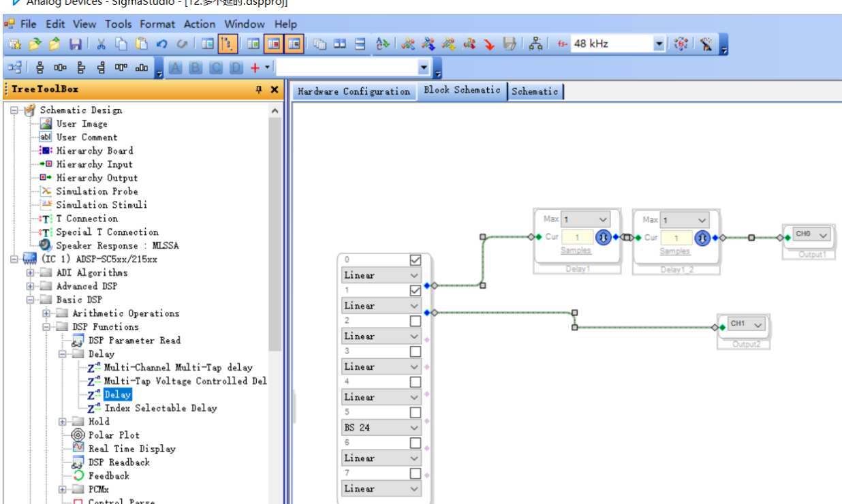842x504 pixels.
Task: Click the magic wand toolbar icon
Action: [x=706, y=44]
